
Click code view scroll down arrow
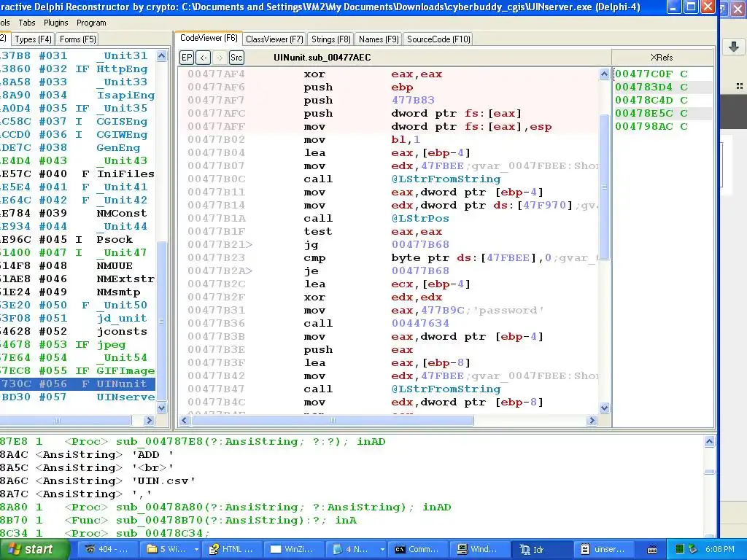[x=604, y=408]
